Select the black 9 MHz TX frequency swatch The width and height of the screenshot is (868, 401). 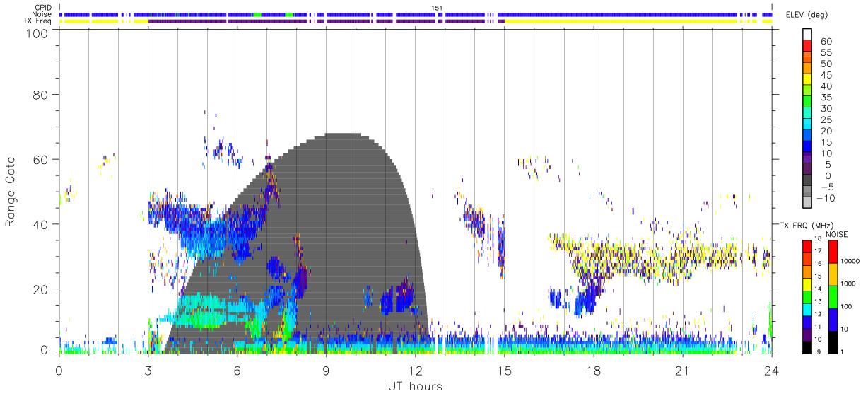click(x=807, y=347)
